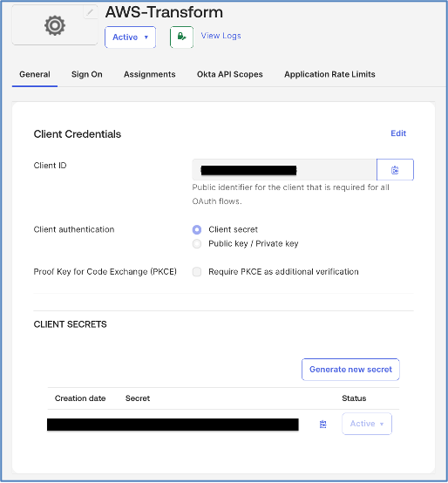The height and width of the screenshot is (483, 448).
Task: Click the Creation date column header
Action: pos(80,398)
